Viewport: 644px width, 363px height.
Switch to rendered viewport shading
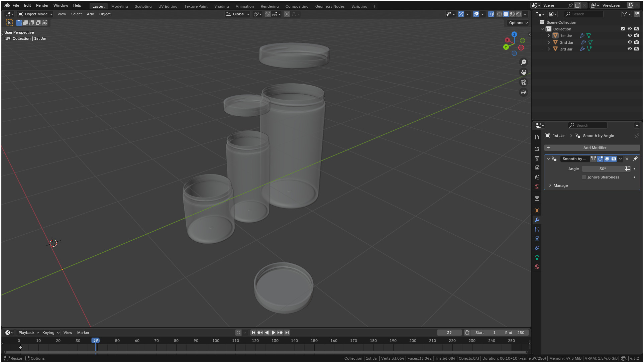pos(519,14)
